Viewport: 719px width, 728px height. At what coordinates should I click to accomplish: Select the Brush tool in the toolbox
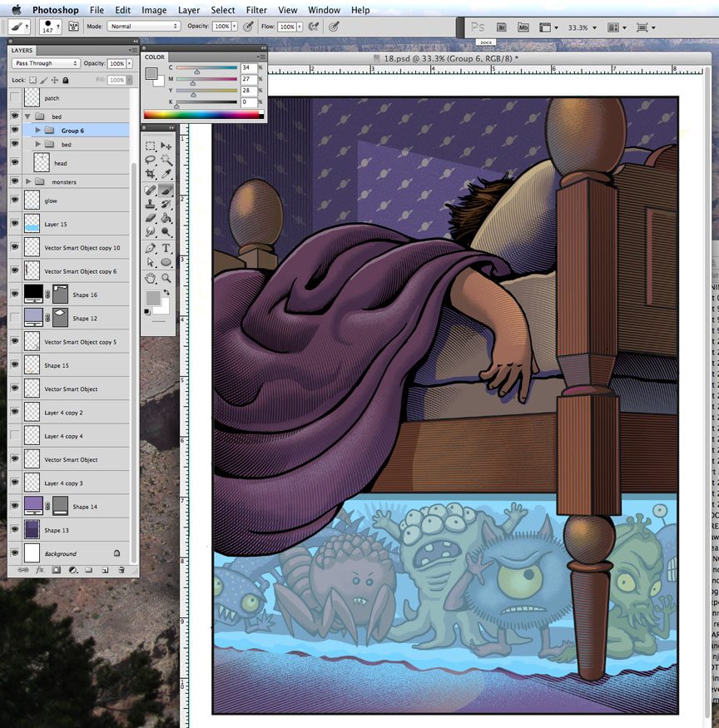point(166,190)
